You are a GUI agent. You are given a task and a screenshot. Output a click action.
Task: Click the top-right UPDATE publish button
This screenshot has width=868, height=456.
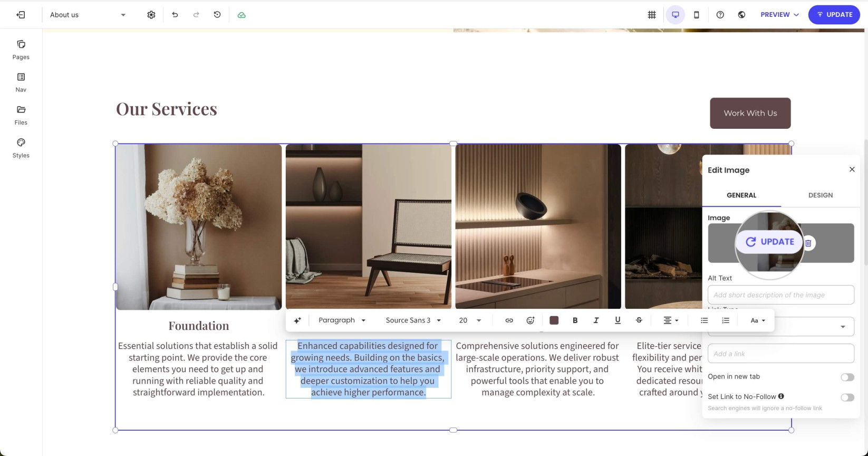click(x=834, y=15)
